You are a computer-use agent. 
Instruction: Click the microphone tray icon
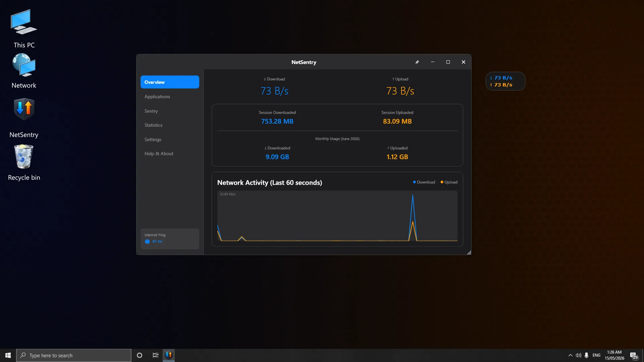pos(586,355)
